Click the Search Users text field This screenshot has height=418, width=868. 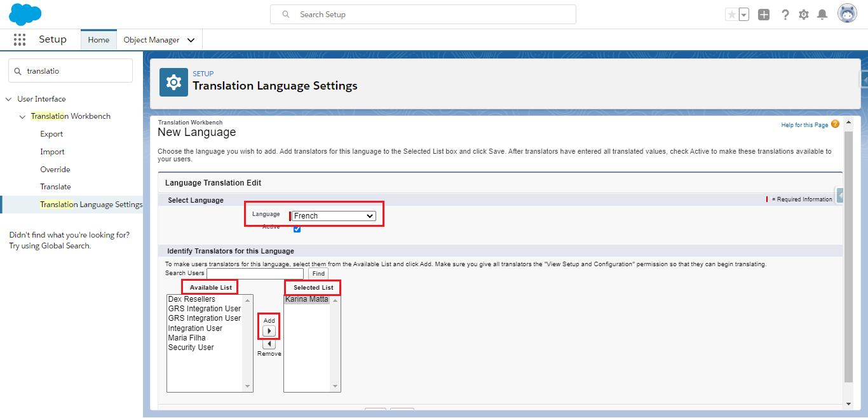(255, 273)
